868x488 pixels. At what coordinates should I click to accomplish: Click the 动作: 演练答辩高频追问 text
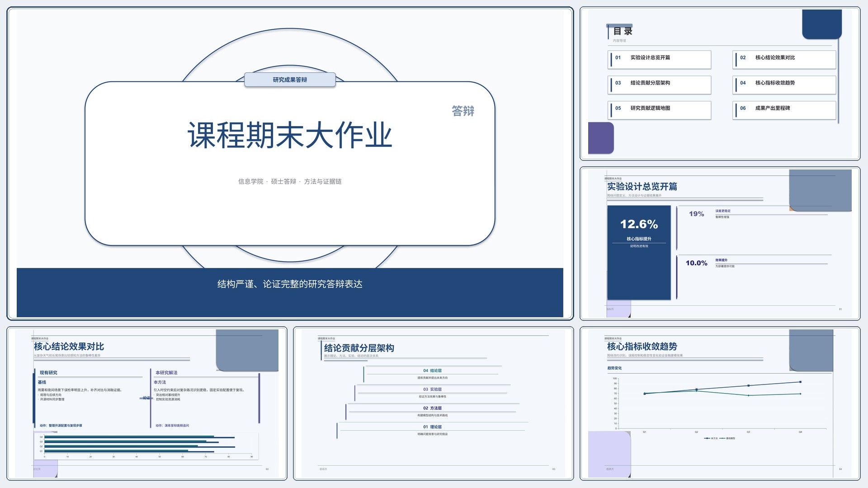click(172, 426)
